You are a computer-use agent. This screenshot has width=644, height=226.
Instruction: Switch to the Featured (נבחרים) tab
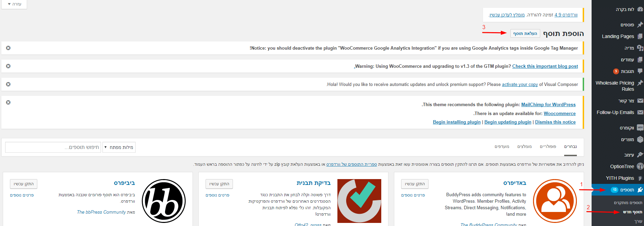[570, 147]
